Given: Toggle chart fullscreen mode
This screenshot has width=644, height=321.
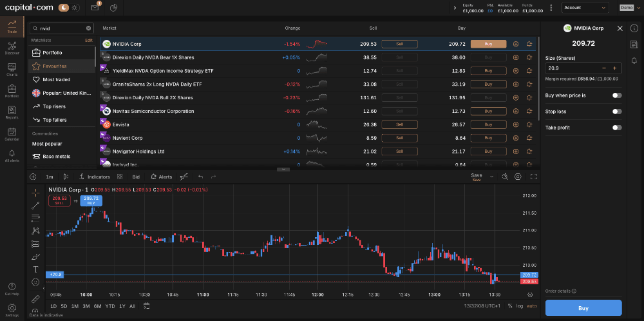Looking at the screenshot, I should [x=533, y=177].
